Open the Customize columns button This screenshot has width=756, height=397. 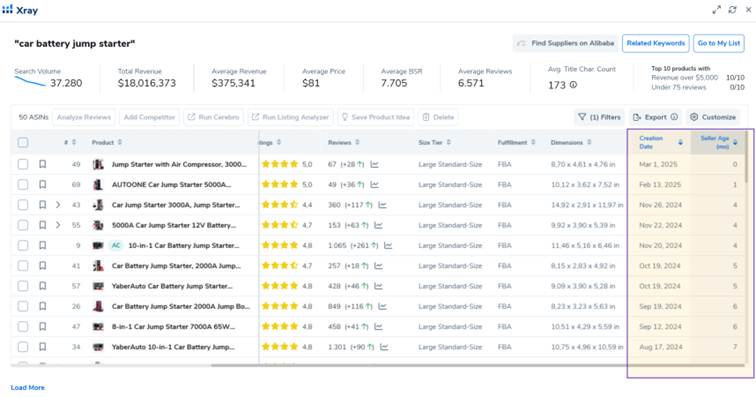click(x=713, y=117)
